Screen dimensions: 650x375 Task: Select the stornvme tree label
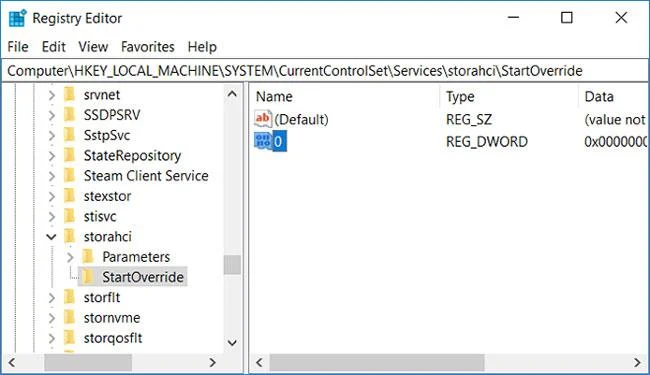112,318
